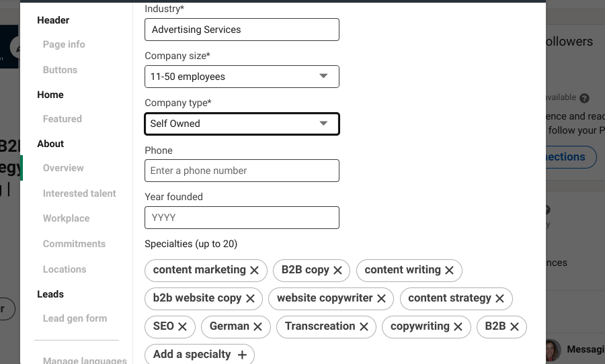Expand the Company type dropdown
The image size is (605, 364).
click(242, 124)
